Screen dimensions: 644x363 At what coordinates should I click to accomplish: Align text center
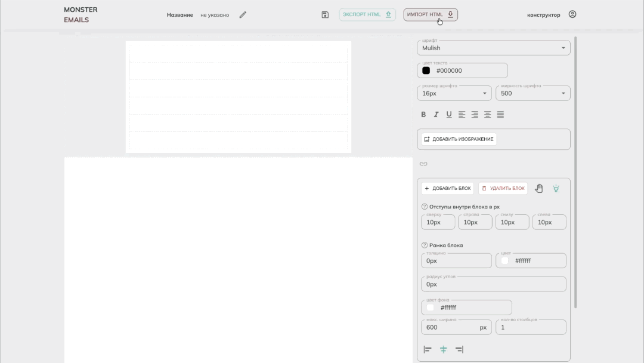488,115
